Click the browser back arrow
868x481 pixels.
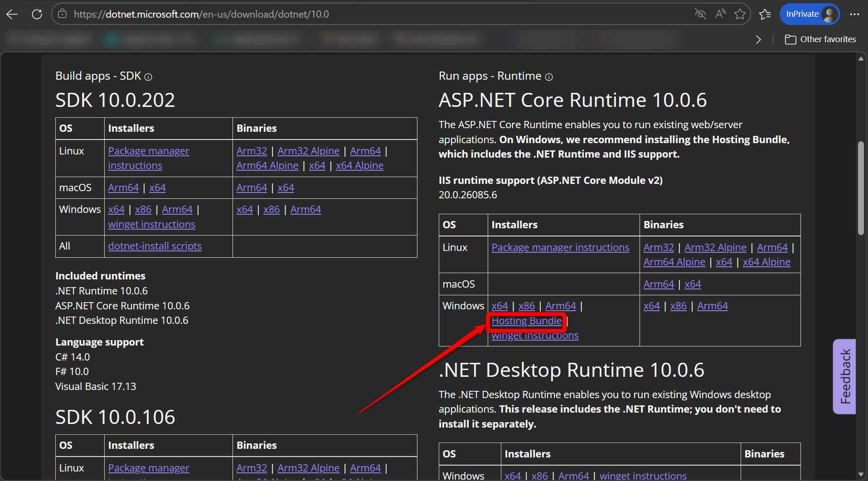coord(12,14)
